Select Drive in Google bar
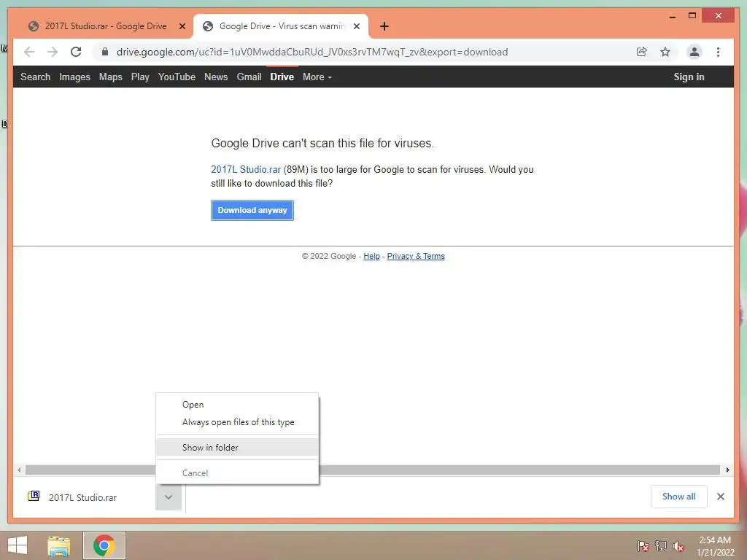This screenshot has height=560, width=747. 282,77
